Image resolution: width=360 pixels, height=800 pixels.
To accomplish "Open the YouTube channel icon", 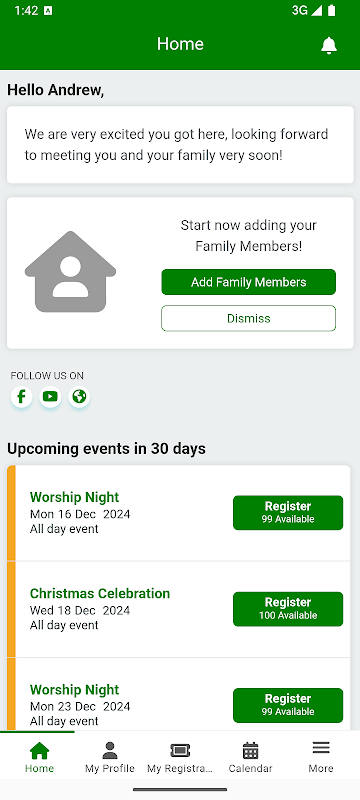I will [50, 396].
